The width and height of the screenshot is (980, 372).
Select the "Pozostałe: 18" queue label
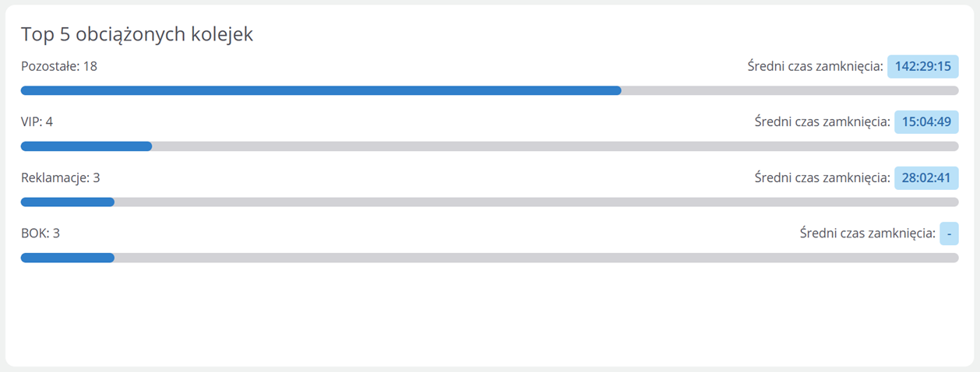pos(59,66)
